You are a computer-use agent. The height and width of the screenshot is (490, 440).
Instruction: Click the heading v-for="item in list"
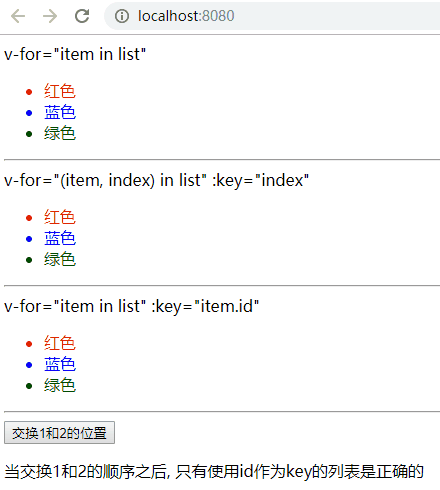pyautogui.click(x=75, y=54)
